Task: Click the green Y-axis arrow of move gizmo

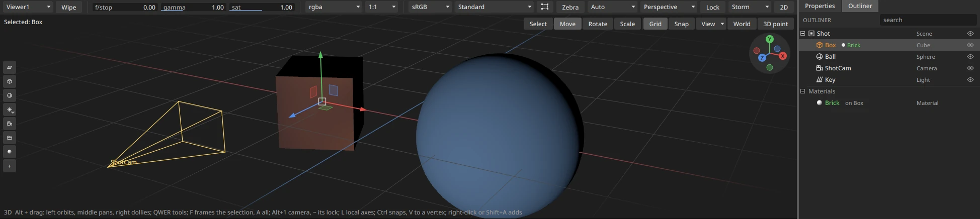Action: 320,55
